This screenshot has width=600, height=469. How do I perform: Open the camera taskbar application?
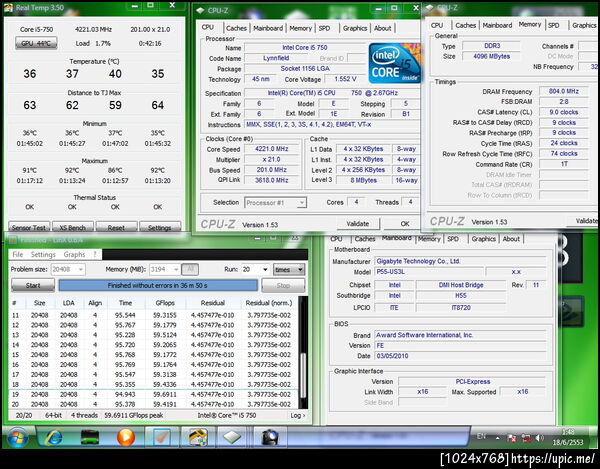(269, 437)
